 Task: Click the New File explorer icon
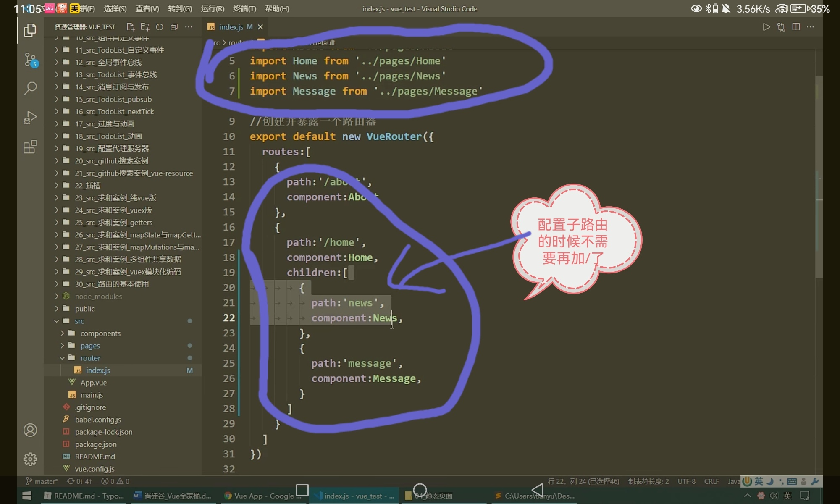pyautogui.click(x=131, y=27)
